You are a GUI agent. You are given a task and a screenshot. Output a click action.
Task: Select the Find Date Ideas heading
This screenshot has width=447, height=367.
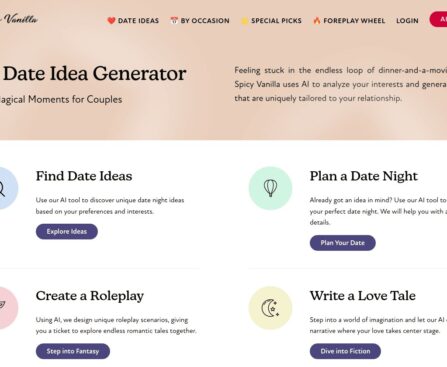click(x=84, y=176)
